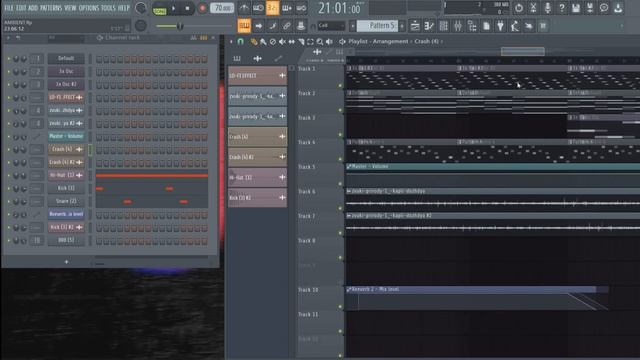
Task: Open the 3x Osc #2 channel button
Action: coord(66,84)
